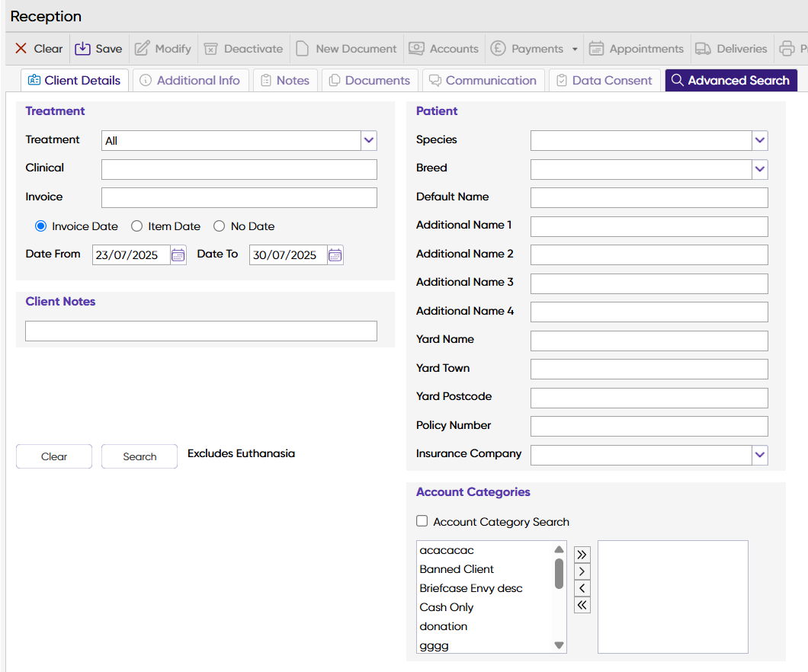The image size is (808, 672).
Task: Open Accounts from the toolbar
Action: (x=444, y=49)
